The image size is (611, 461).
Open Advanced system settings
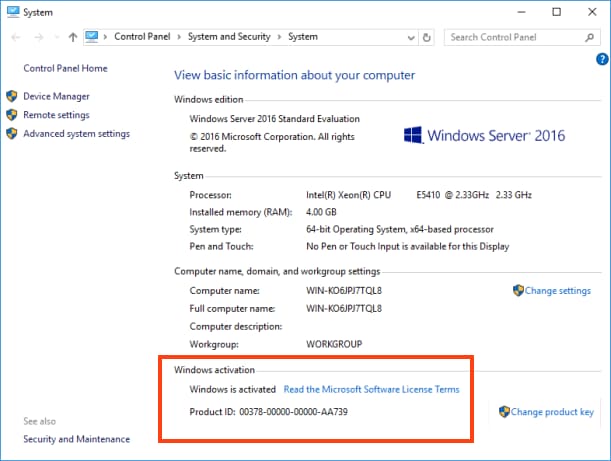pos(76,134)
